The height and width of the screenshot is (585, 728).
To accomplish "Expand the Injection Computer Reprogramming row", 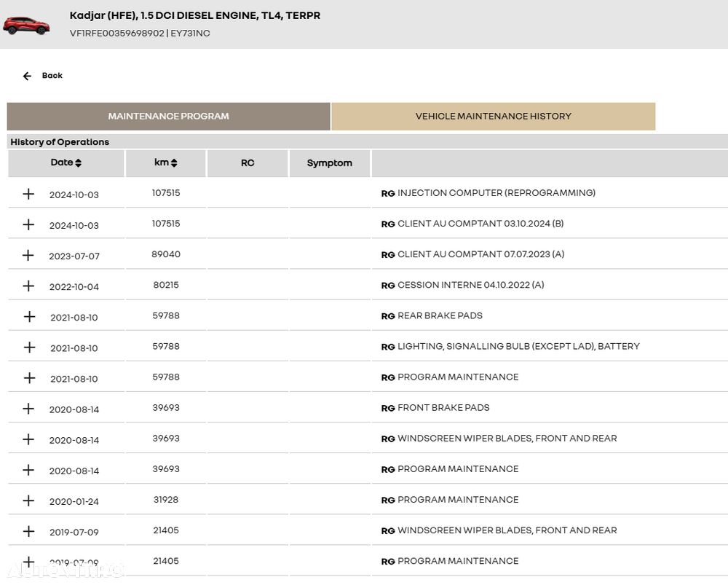I will 29,194.
